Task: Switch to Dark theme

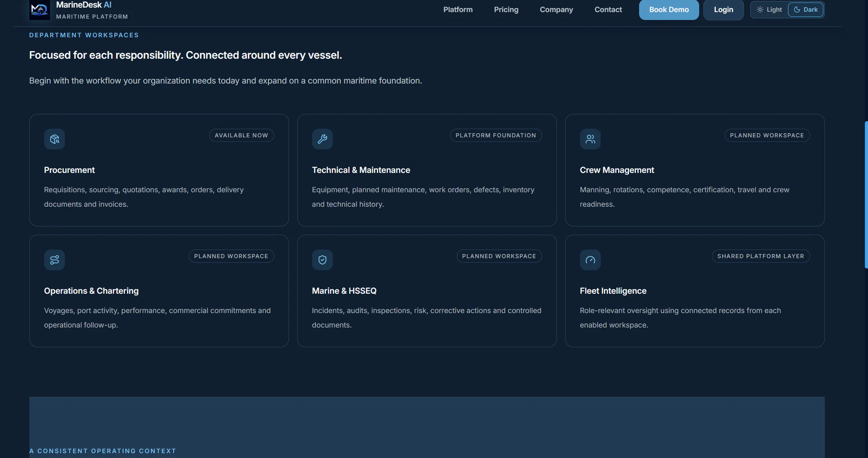Action: point(806,10)
